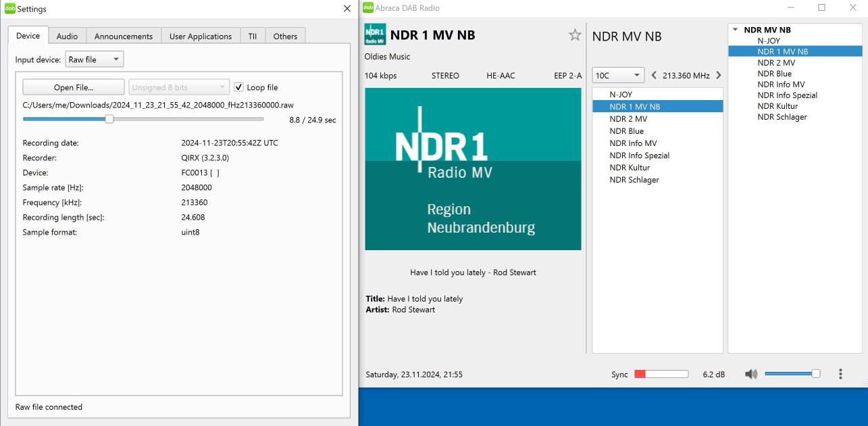Open the Announcements tab
This screenshot has width=868, height=426.
pos(123,37)
